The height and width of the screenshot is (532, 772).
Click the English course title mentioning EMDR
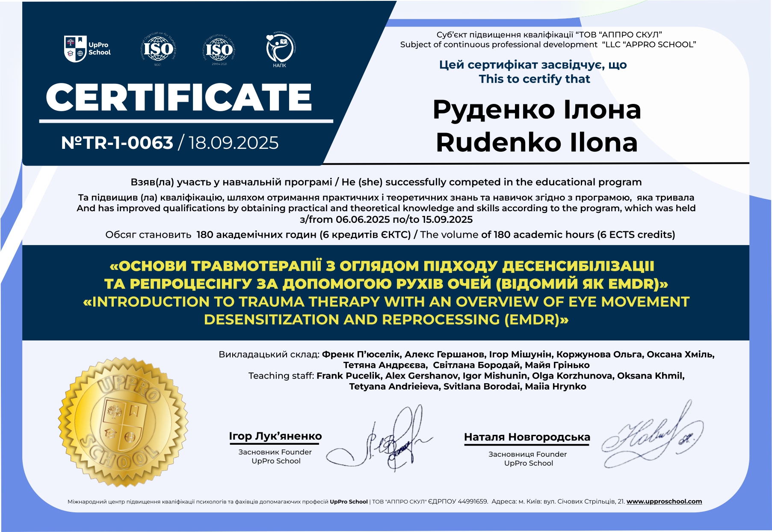click(386, 310)
